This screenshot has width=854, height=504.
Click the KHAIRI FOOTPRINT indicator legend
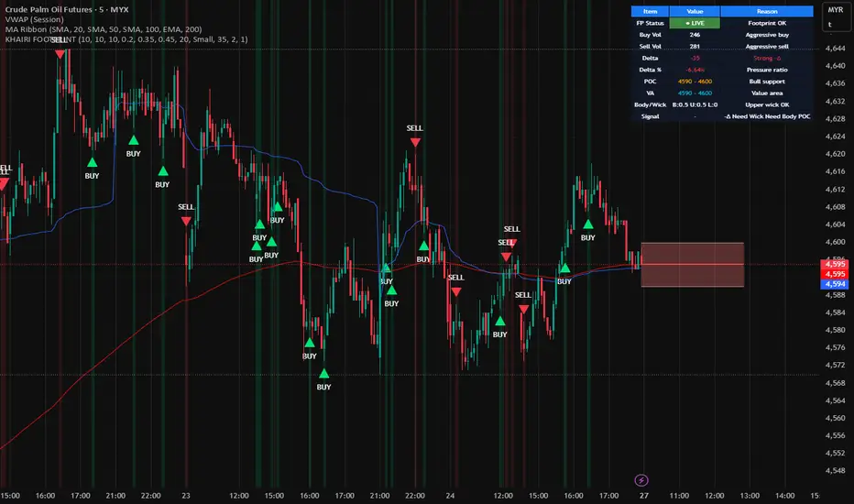[x=126, y=39]
